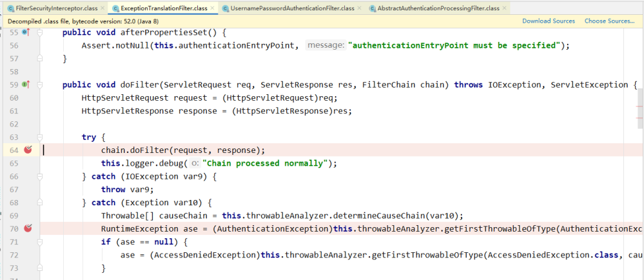Click the 'message:' parameter hint on line 56
Viewport: 644px width, 280px height.
326,46
